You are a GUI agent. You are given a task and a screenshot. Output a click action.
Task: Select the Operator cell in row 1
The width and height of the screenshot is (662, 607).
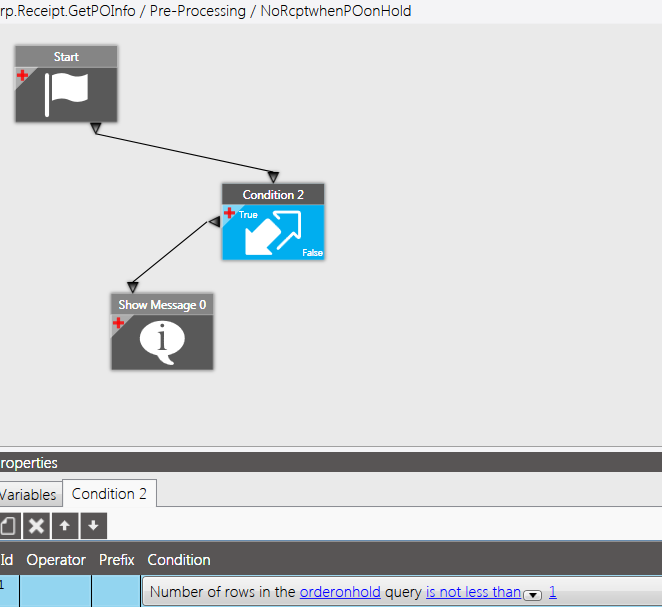(55, 591)
